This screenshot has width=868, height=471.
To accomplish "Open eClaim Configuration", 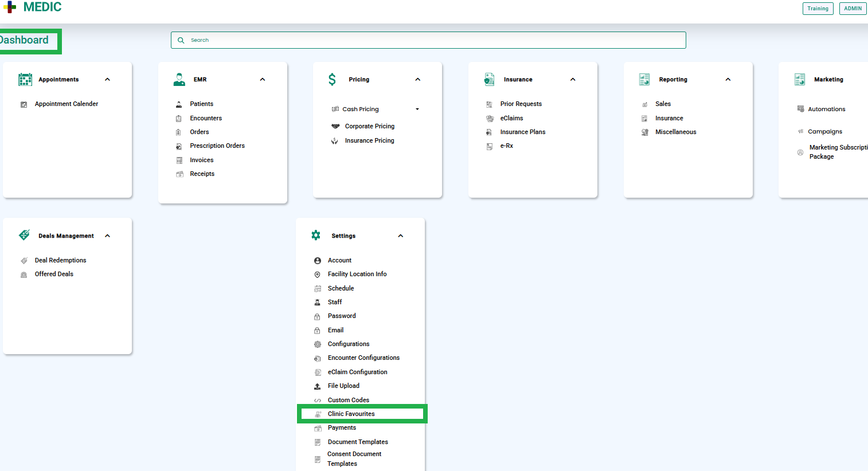I will click(357, 372).
